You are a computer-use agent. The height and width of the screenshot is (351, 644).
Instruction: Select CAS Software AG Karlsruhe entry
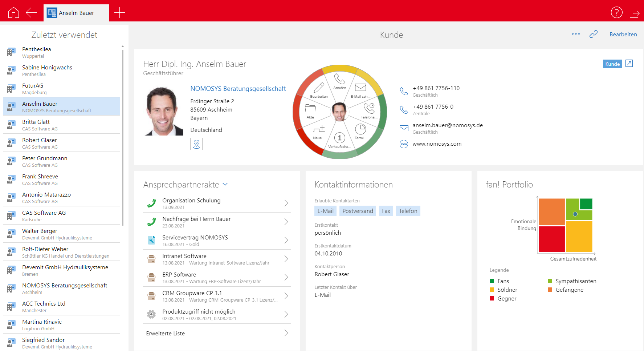point(61,215)
